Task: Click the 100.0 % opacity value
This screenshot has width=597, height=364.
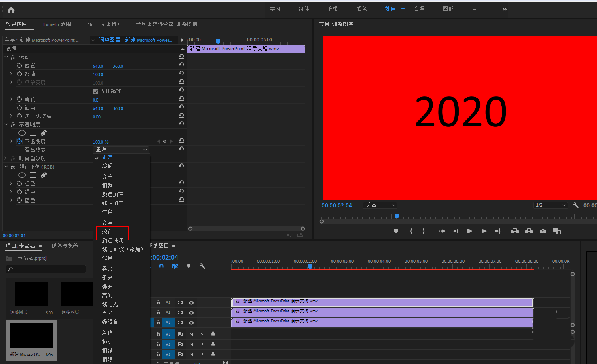Action: (x=100, y=142)
